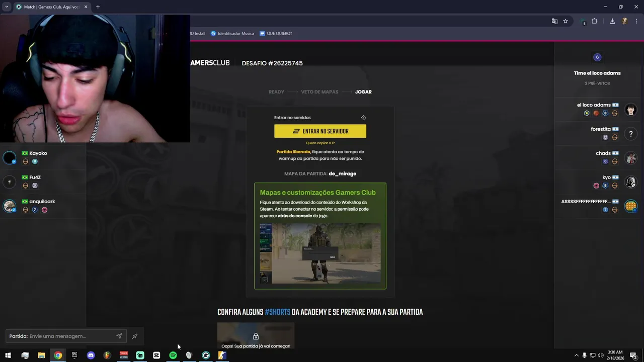Click chads' avatar
The image size is (644, 362).
(x=631, y=158)
